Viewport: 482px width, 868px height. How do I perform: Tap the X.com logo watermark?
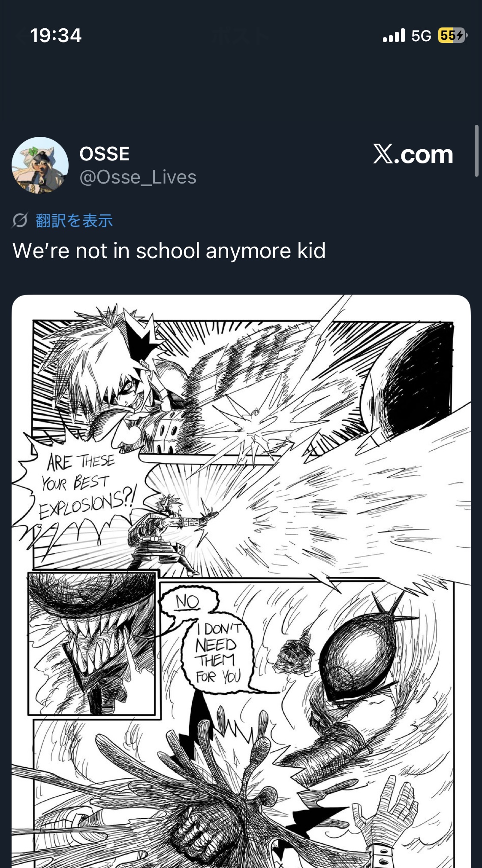click(x=413, y=154)
